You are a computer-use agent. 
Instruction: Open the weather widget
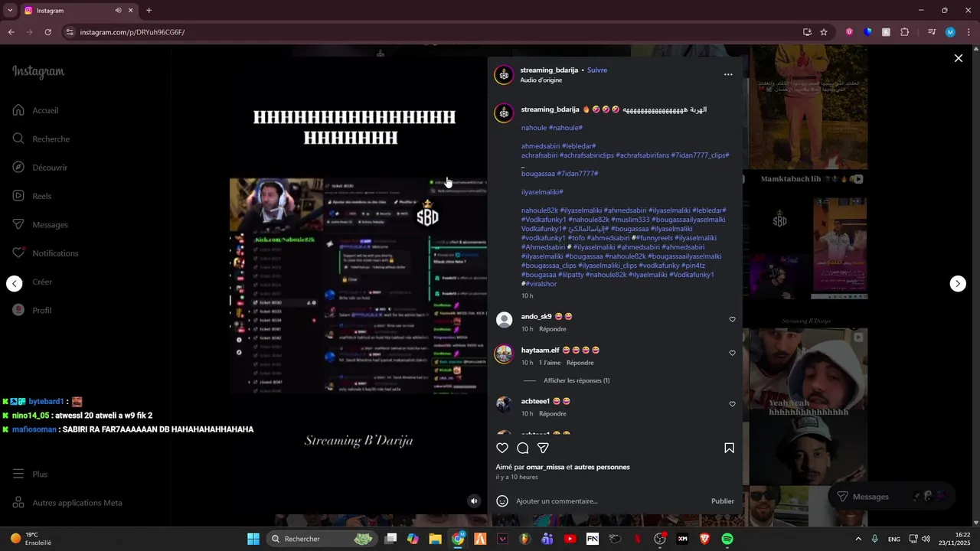point(31,539)
